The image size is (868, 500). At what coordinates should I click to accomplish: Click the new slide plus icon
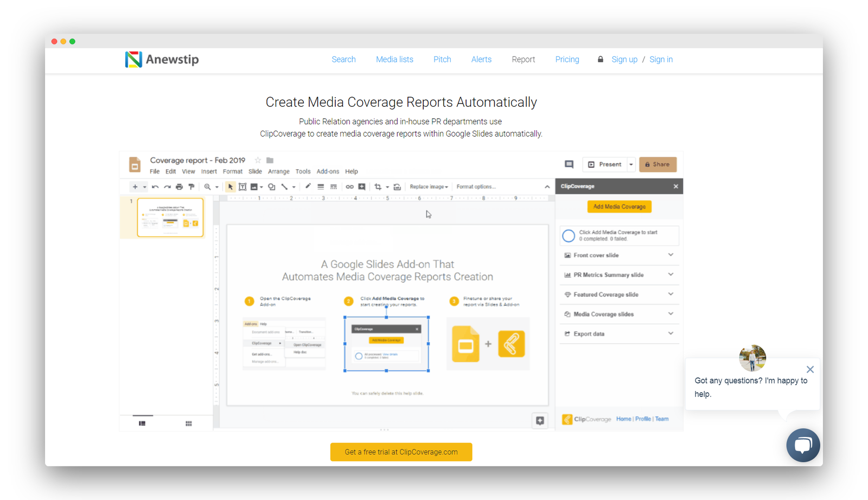[135, 187]
